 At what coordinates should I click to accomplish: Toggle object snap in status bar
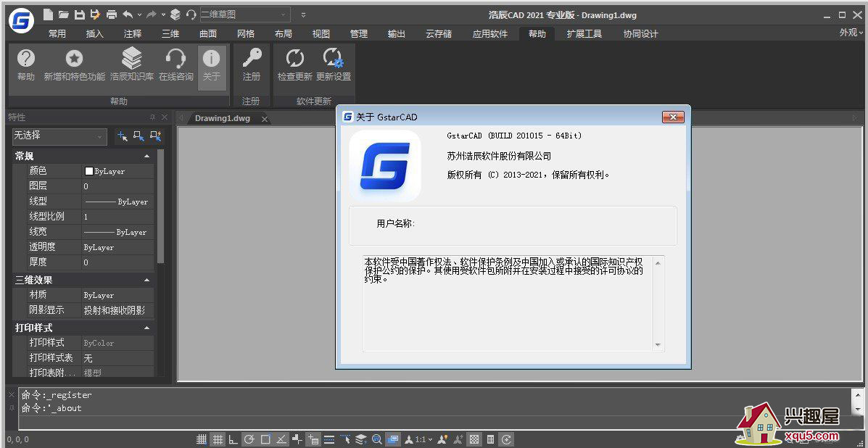pyautogui.click(x=265, y=440)
